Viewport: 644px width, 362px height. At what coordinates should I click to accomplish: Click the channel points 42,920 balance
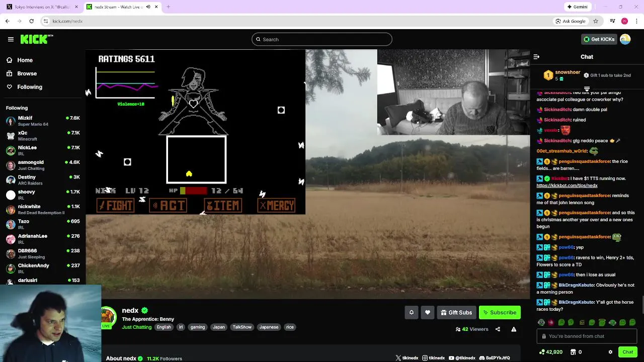(x=550, y=352)
